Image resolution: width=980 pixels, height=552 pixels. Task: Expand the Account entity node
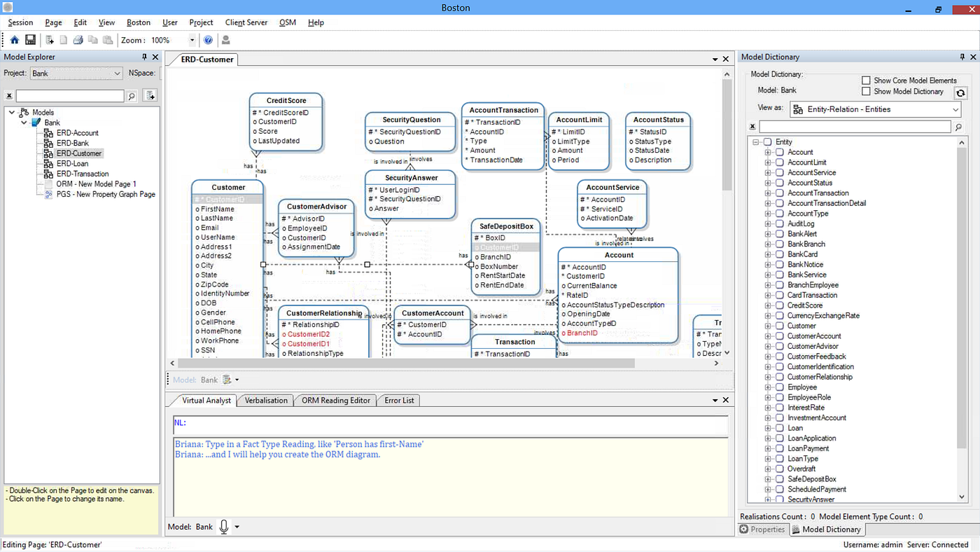(769, 152)
